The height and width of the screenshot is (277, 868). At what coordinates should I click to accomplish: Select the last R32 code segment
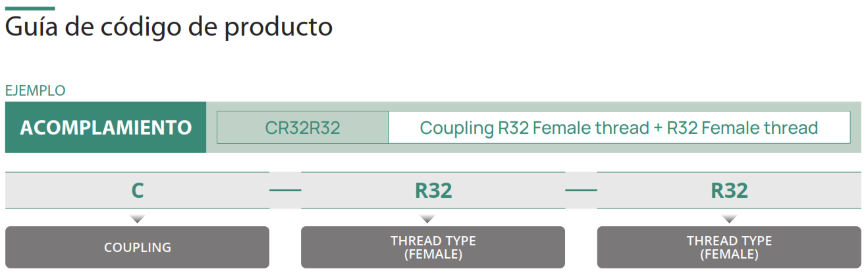click(729, 191)
